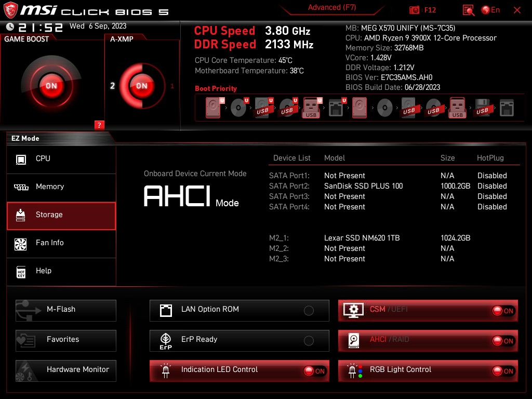Open Hardware Monitor

66,371
